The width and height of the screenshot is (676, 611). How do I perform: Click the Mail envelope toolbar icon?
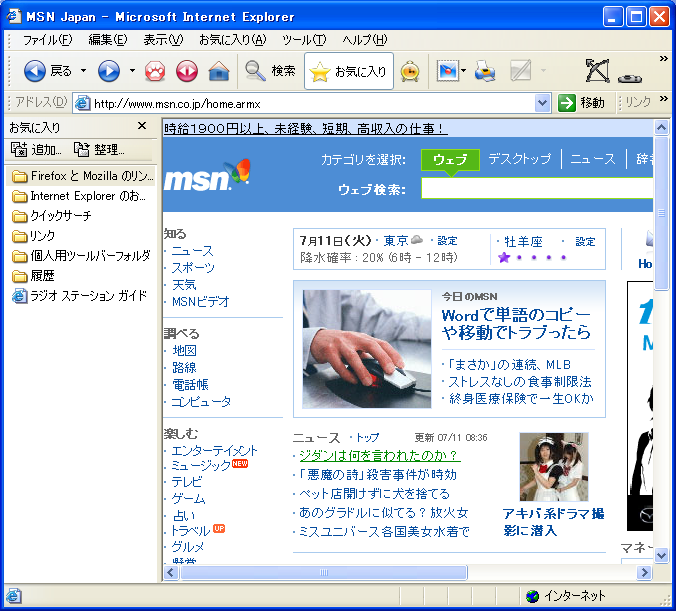[x=448, y=71]
